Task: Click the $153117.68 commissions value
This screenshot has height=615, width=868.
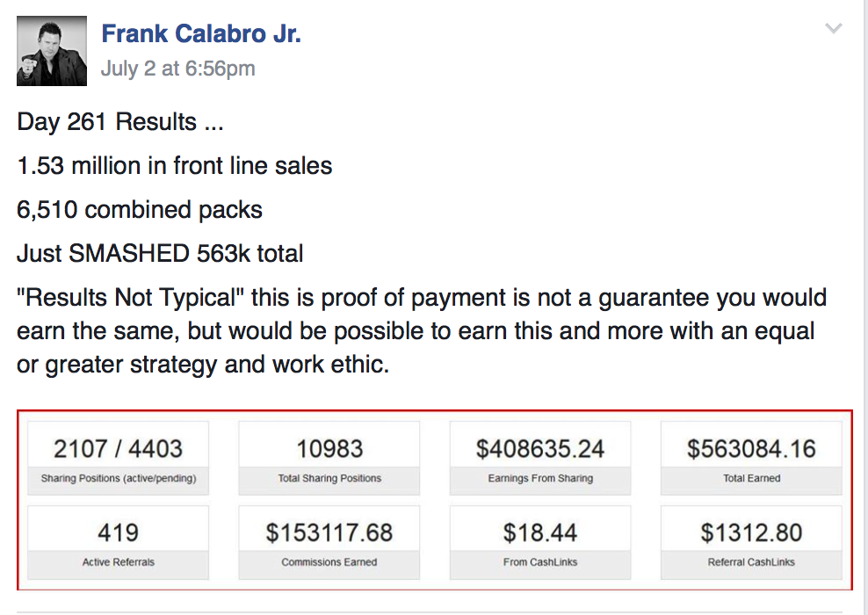Action: [329, 532]
